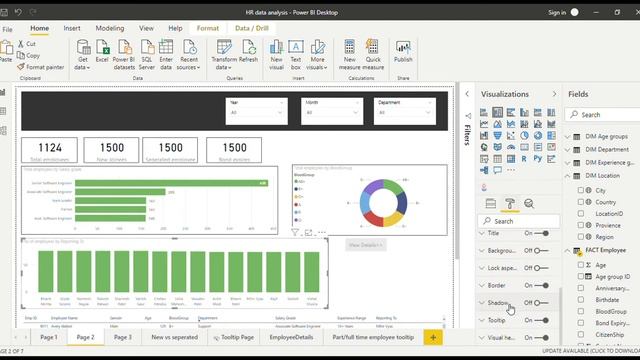640x360 pixels.
Task: Turn off the Title toggle
Action: click(542, 233)
